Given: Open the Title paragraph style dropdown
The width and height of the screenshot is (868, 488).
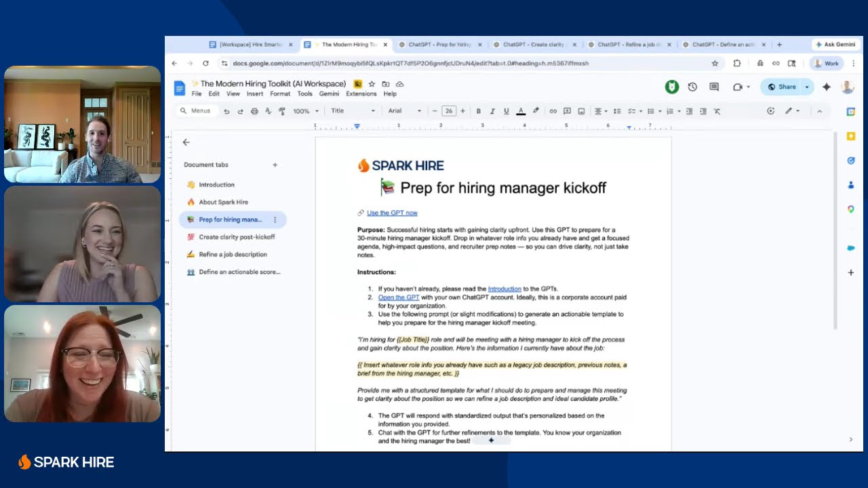Looking at the screenshot, I should coord(353,111).
